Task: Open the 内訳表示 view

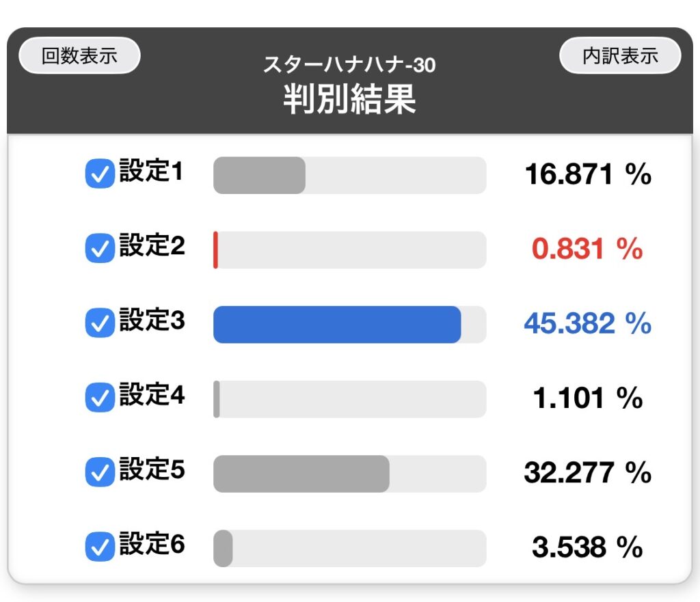Action: [620, 56]
